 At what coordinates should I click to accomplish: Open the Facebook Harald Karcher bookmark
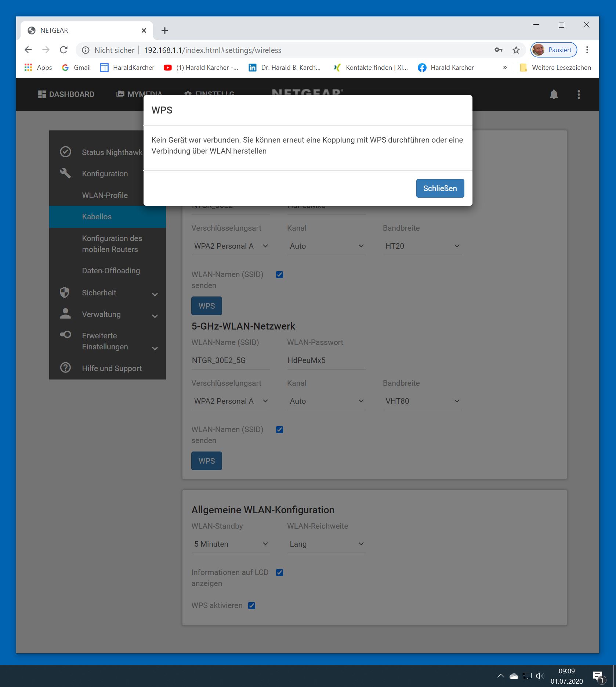(x=446, y=68)
